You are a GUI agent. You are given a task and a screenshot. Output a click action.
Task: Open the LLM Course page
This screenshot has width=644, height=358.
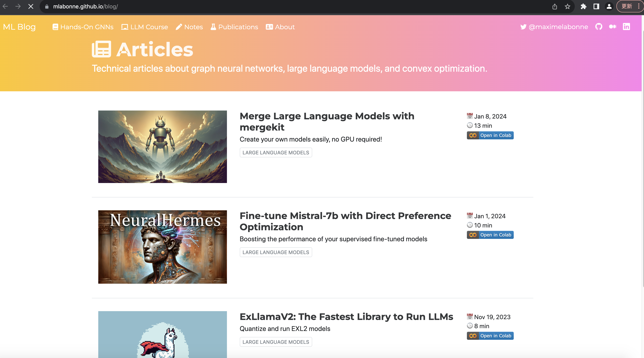click(x=144, y=27)
